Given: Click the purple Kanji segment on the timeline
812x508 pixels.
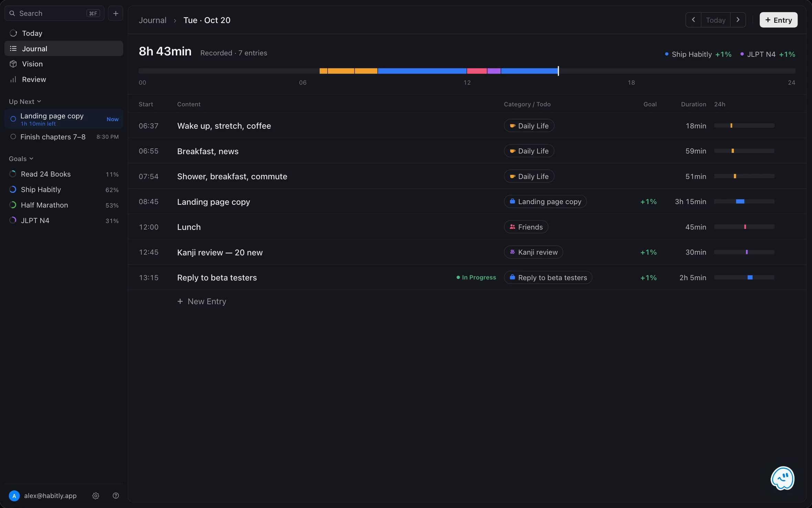Looking at the screenshot, I should click(x=494, y=71).
